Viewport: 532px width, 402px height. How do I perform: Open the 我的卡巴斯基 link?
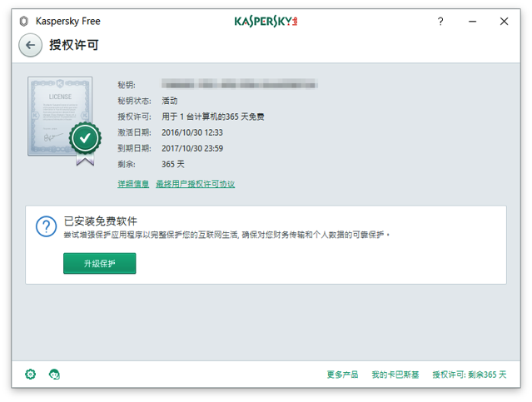tap(395, 375)
